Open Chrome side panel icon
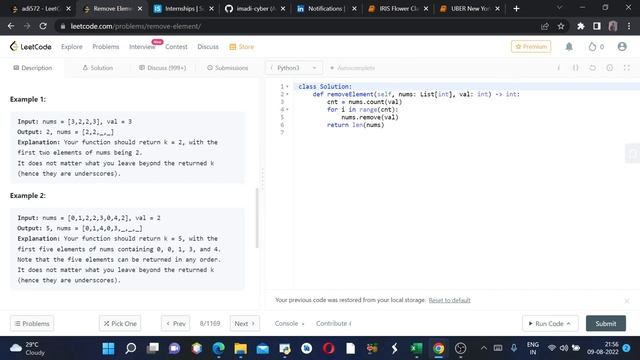640x360 pixels. [596, 26]
